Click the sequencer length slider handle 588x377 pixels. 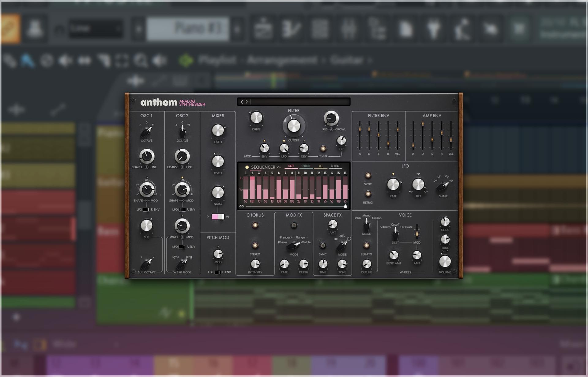pos(345,206)
